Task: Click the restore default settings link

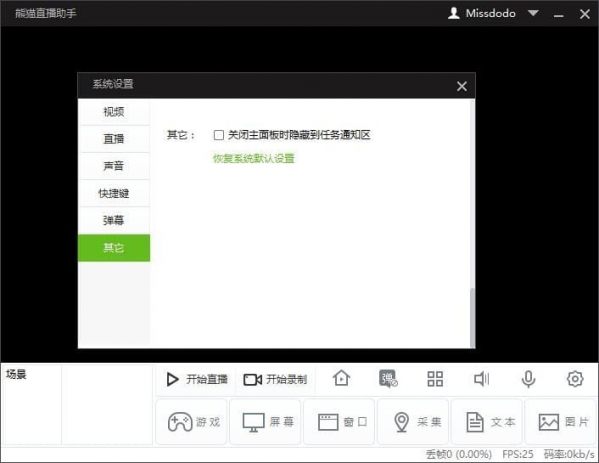Action: 254,158
